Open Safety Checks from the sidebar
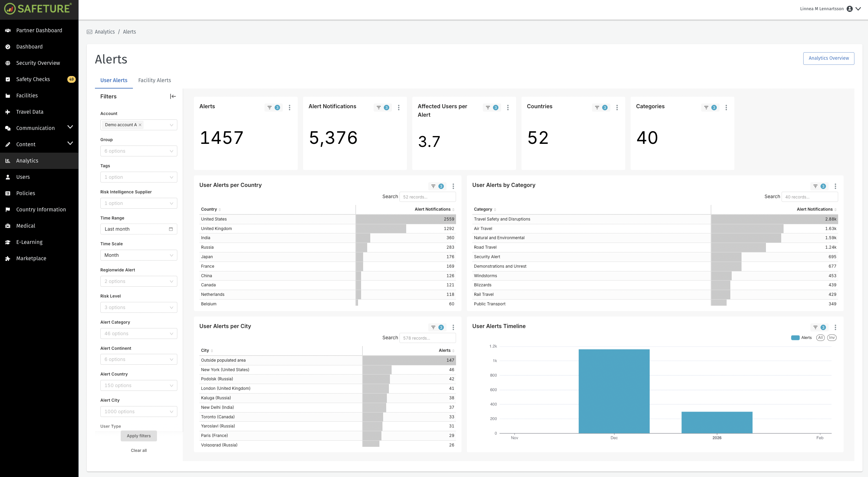Image resolution: width=868 pixels, height=477 pixels. coord(33,79)
